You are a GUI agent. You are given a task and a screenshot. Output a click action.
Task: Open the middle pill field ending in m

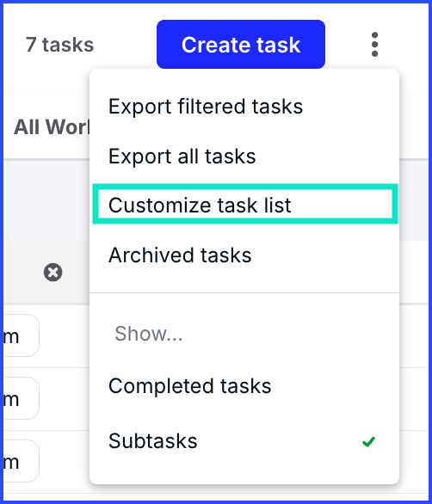point(21,398)
